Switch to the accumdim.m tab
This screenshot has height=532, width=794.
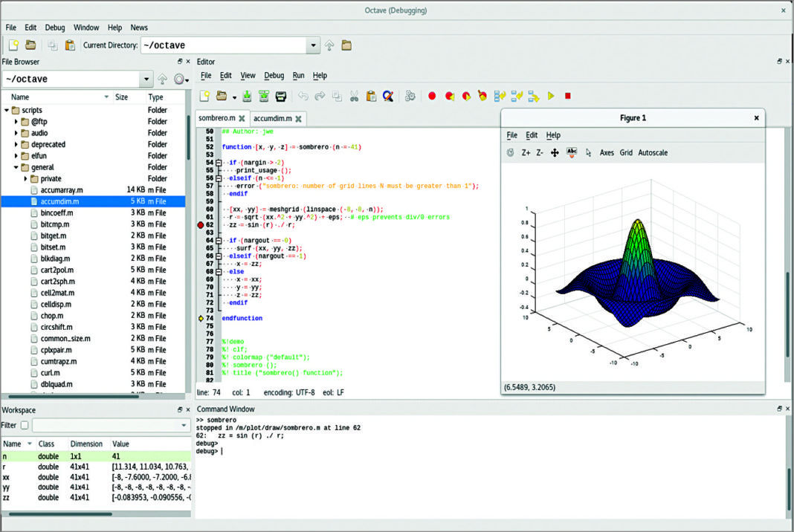coord(271,117)
